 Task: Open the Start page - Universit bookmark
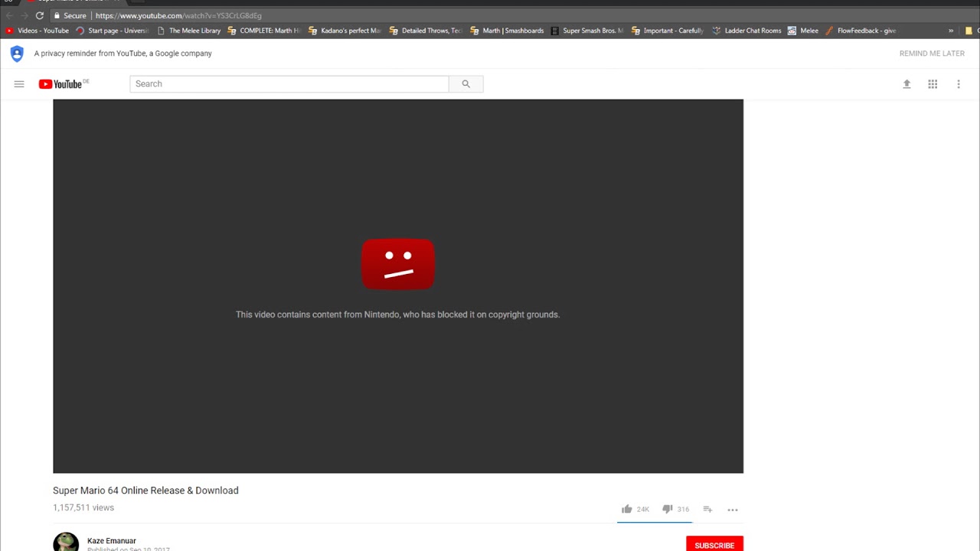(112, 31)
